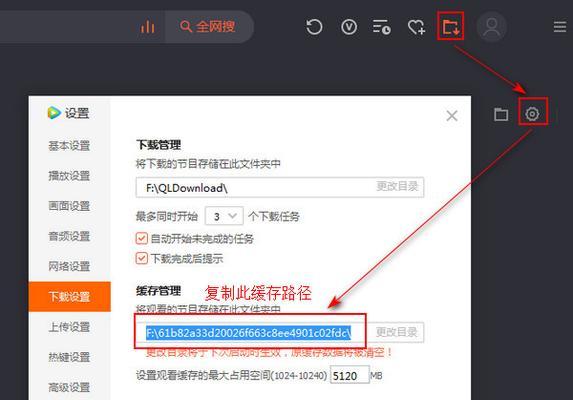Click the 全网搜 search button
573x400 pixels.
coord(208,26)
